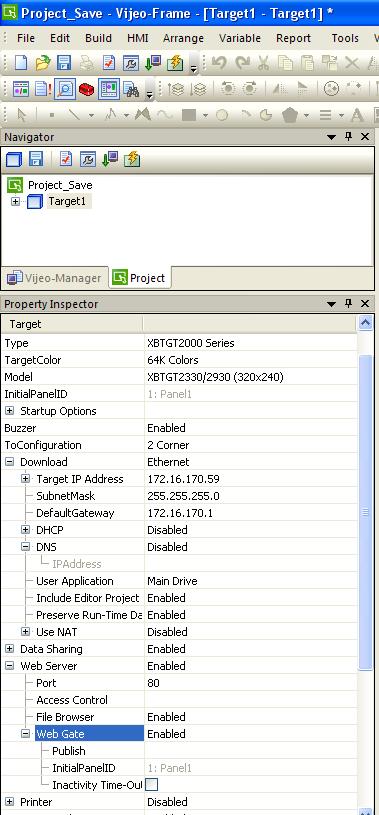Image resolution: width=379 pixels, height=815 pixels.
Task: Click the report page with exclamation icon
Action: point(43,89)
